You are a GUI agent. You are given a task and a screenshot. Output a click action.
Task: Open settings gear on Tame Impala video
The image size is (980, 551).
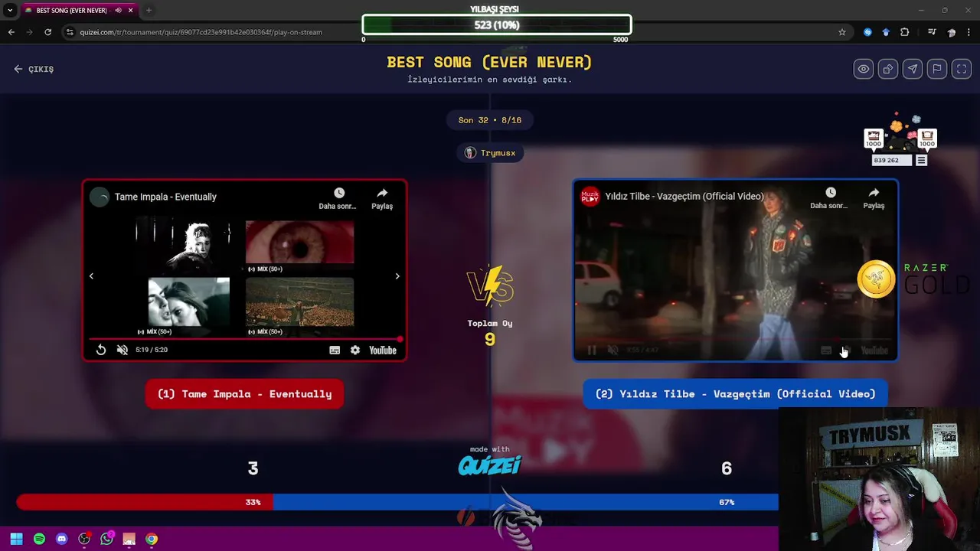click(355, 350)
